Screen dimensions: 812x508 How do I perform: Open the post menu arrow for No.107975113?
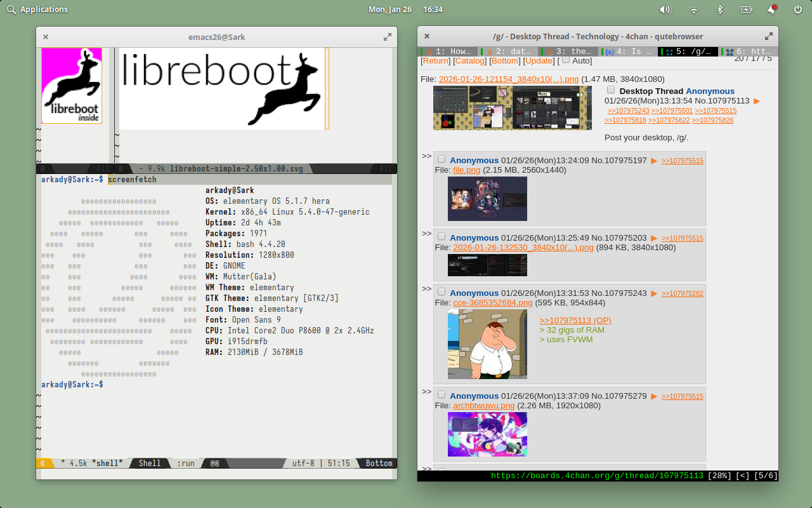tap(757, 101)
